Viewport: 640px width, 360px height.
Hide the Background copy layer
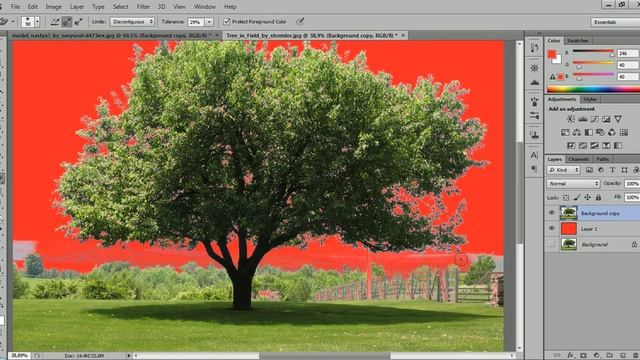point(552,213)
